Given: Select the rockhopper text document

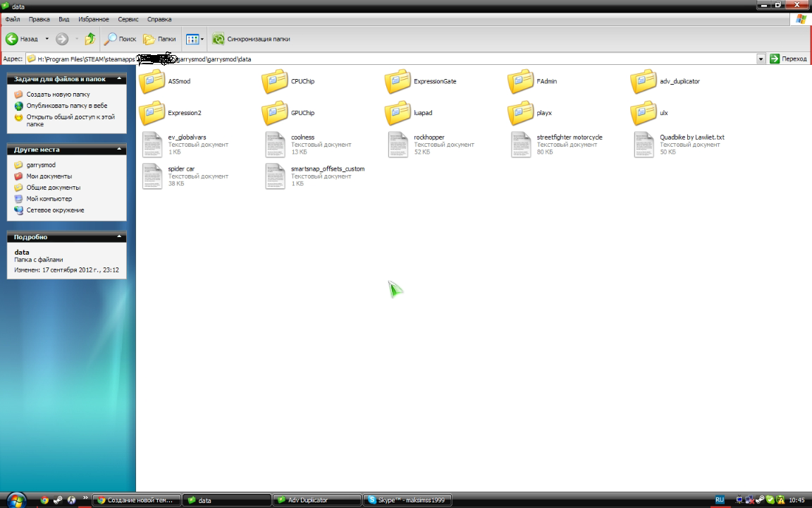Looking at the screenshot, I should [431, 144].
